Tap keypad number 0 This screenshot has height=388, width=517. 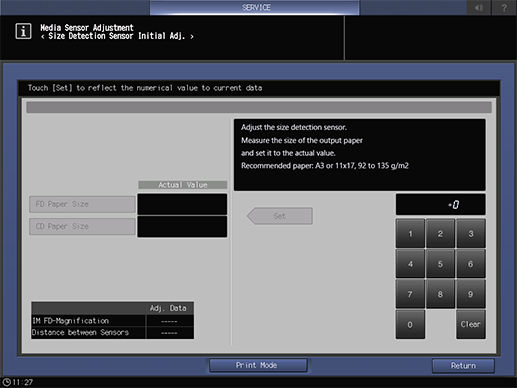[x=410, y=325]
